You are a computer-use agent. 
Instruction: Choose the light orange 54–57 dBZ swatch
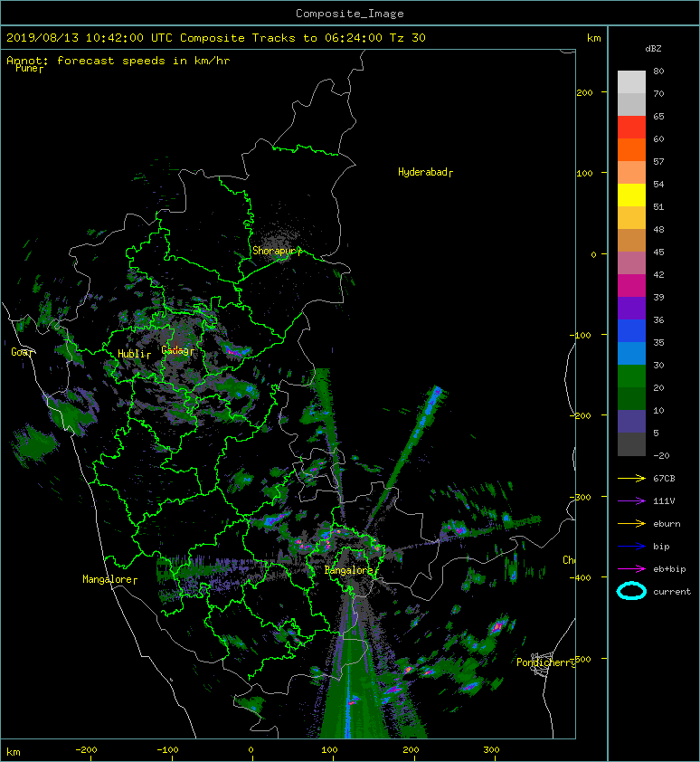631,173
